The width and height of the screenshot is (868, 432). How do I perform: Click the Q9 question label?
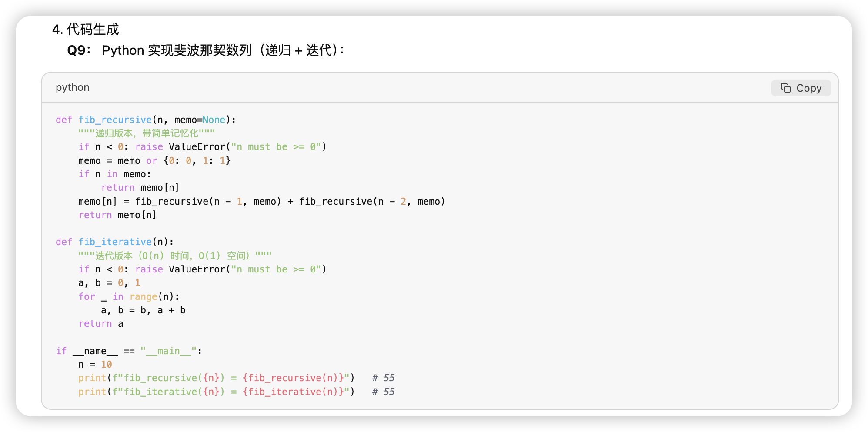(x=79, y=50)
